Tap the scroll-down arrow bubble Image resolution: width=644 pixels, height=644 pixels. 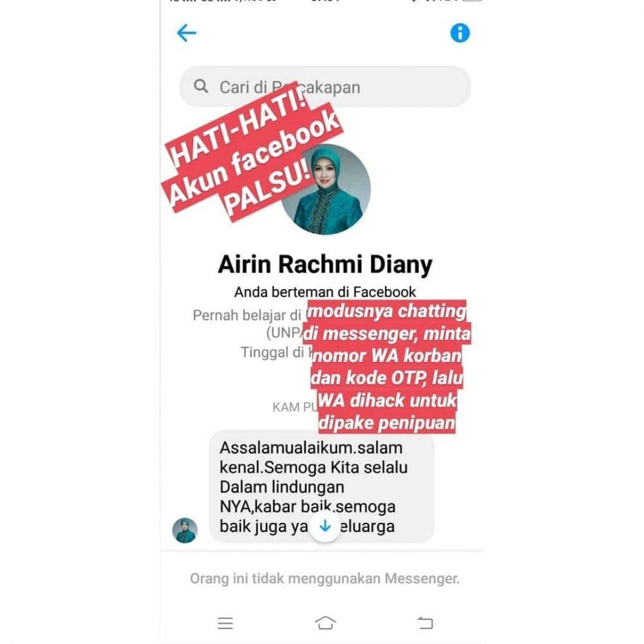[x=325, y=526]
